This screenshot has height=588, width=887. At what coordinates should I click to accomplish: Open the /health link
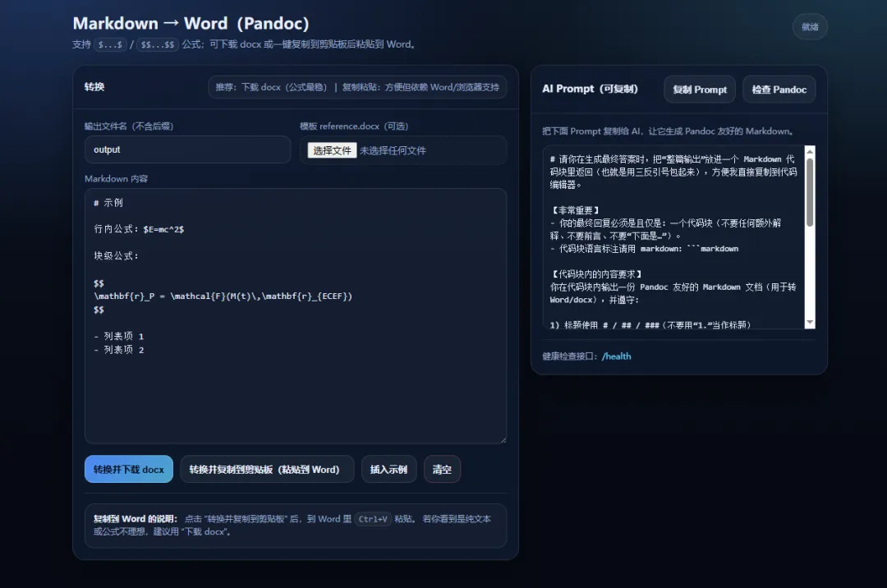[616, 356]
